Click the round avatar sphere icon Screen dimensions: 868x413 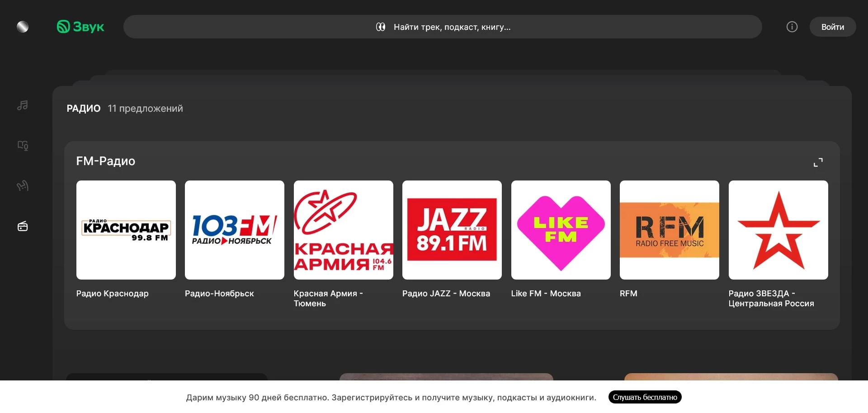(23, 27)
